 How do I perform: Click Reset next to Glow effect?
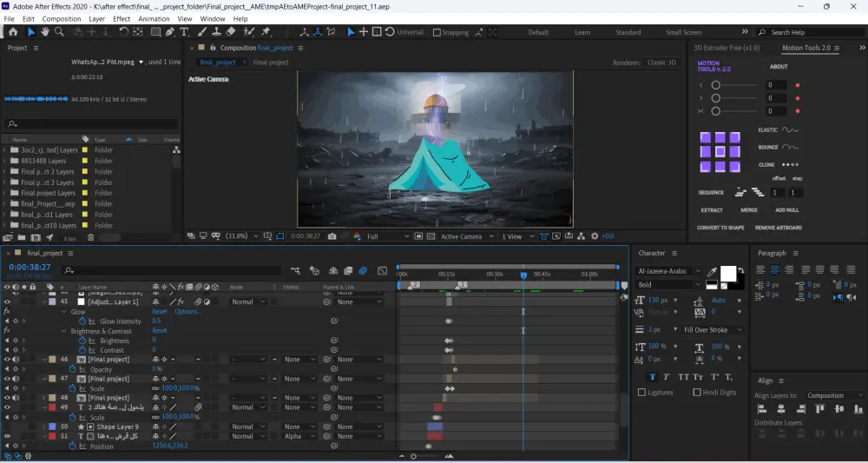(x=160, y=311)
